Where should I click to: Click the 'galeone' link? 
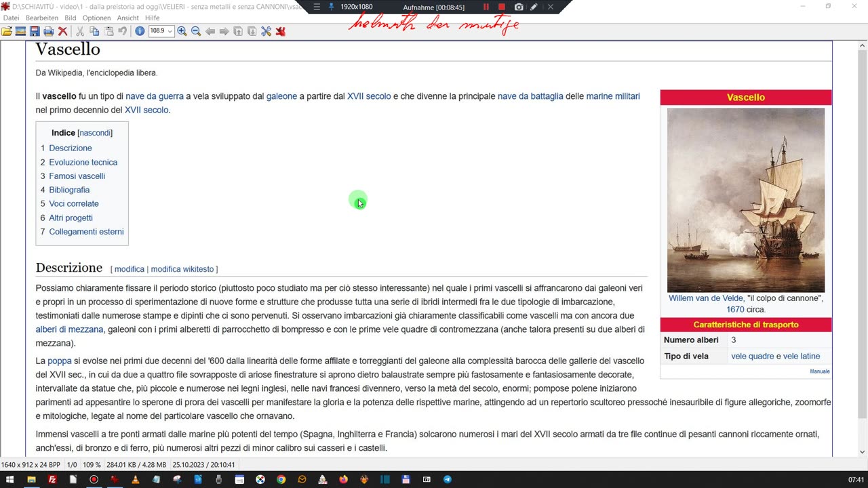pos(281,96)
